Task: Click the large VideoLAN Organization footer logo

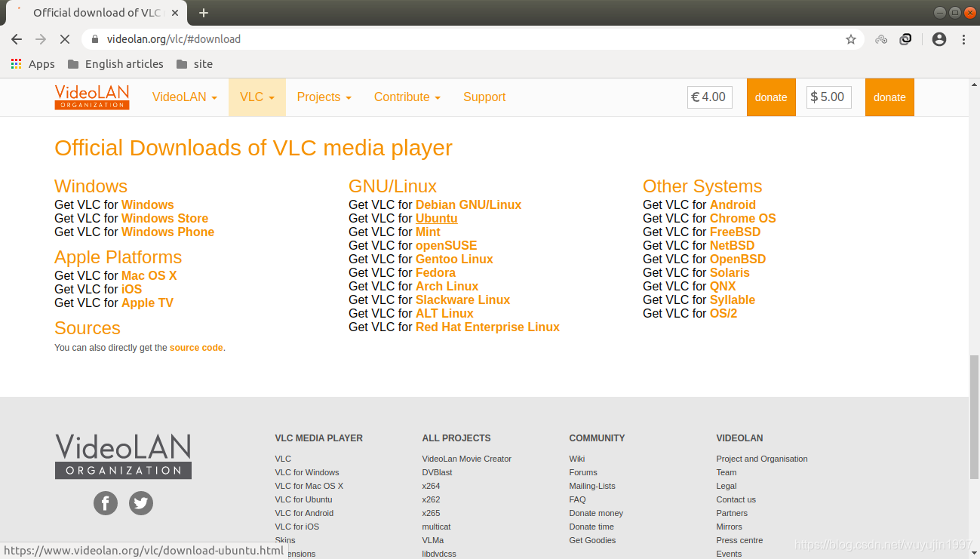Action: tap(123, 456)
